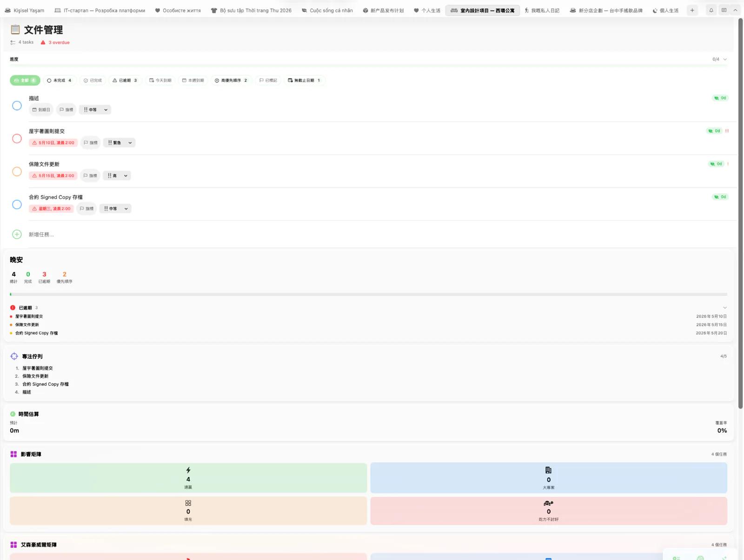
Task: Click the 0d badge on 描述 row
Action: tap(720, 98)
